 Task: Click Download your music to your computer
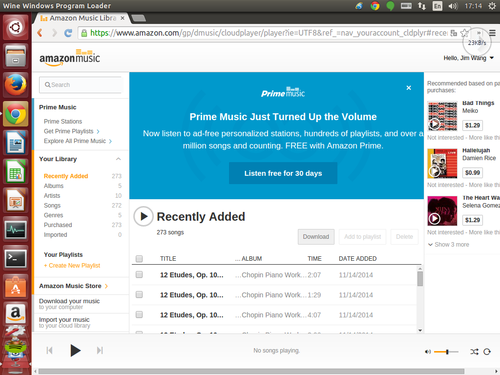point(69,304)
